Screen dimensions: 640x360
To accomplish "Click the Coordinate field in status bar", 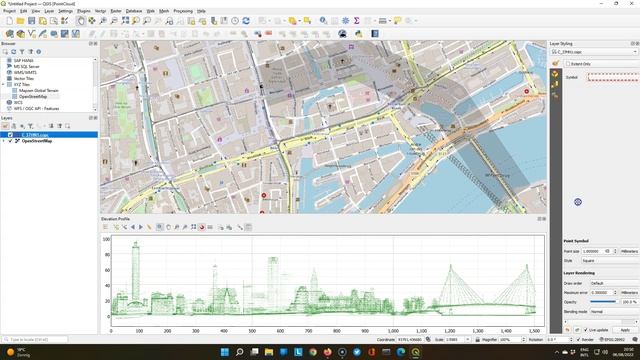I will point(410,340).
